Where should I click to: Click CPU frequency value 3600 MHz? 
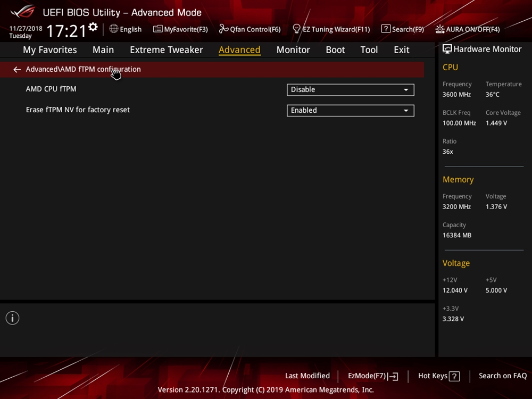tap(456, 95)
